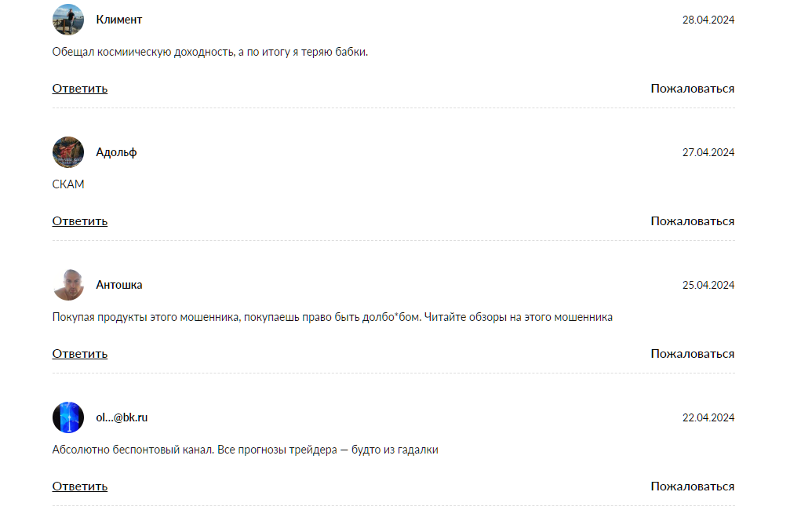This screenshot has height=532, width=801.
Task: Reply to ol...@bk.ru's comment
Action: (x=80, y=486)
